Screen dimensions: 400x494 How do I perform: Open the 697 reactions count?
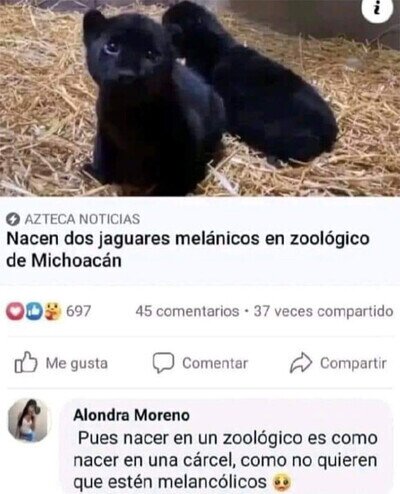coord(78,311)
